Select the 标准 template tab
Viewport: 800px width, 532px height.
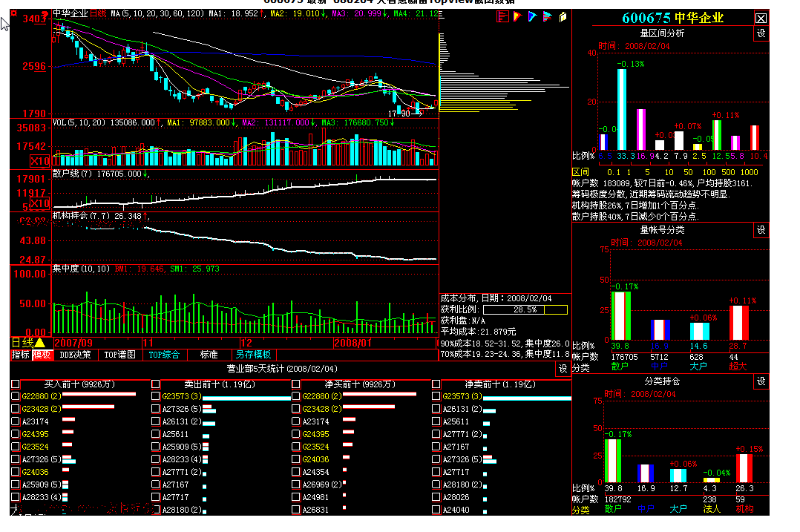209,355
